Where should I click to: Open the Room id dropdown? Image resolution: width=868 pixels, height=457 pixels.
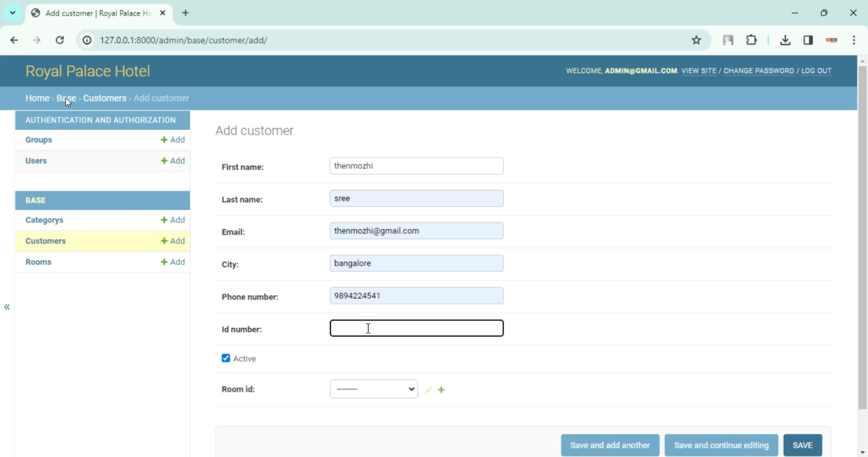[373, 389]
